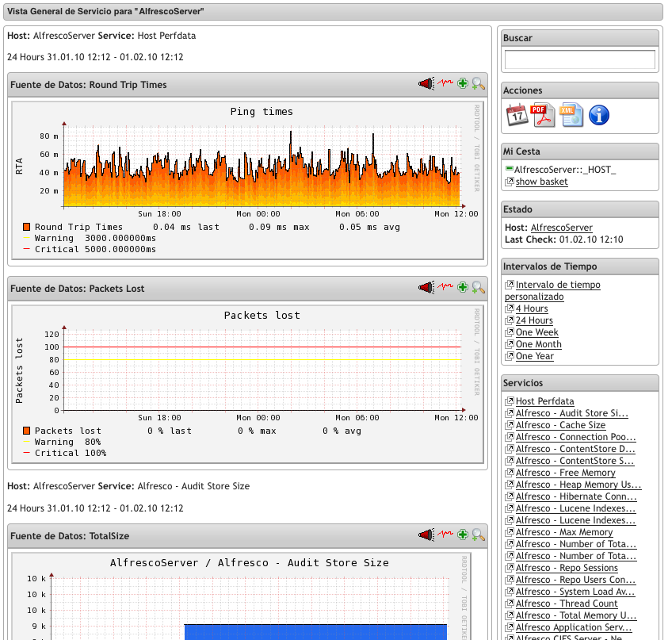Add Packets Lost graph to basket
This screenshot has height=640, width=672.
pos(463,287)
